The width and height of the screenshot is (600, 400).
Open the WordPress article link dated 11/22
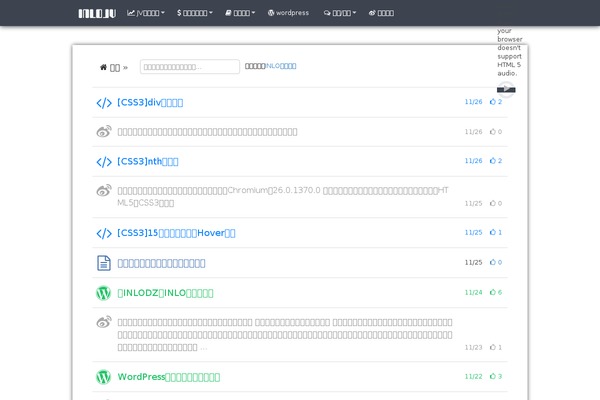coord(168,377)
